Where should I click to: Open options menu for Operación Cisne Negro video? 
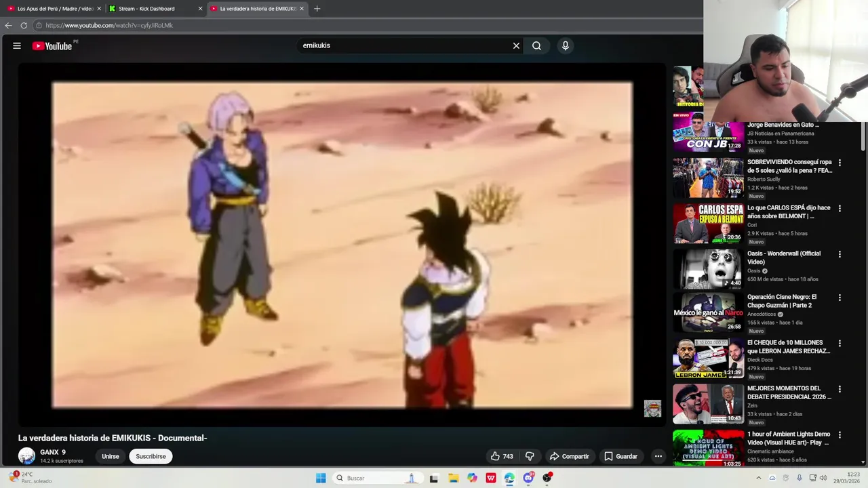point(840,298)
